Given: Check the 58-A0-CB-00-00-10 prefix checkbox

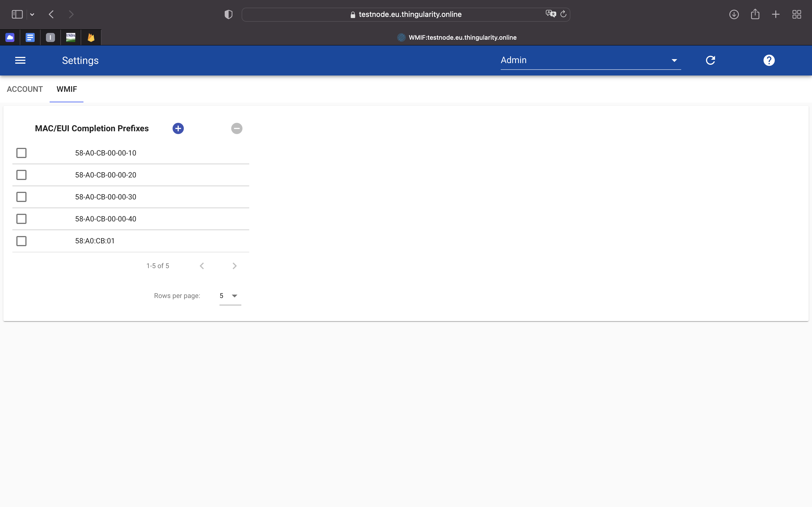Looking at the screenshot, I should pyautogui.click(x=21, y=153).
